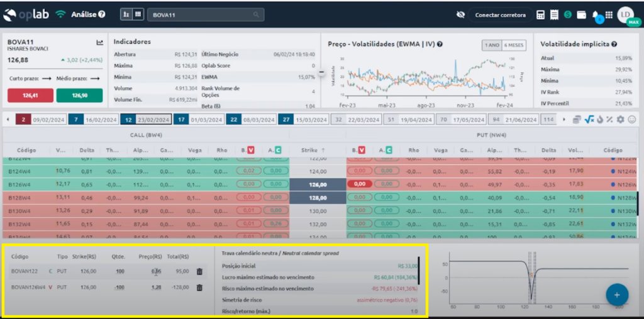The width and height of the screenshot is (644, 319).
Task: Click the Conectar corretora button
Action: (500, 14)
